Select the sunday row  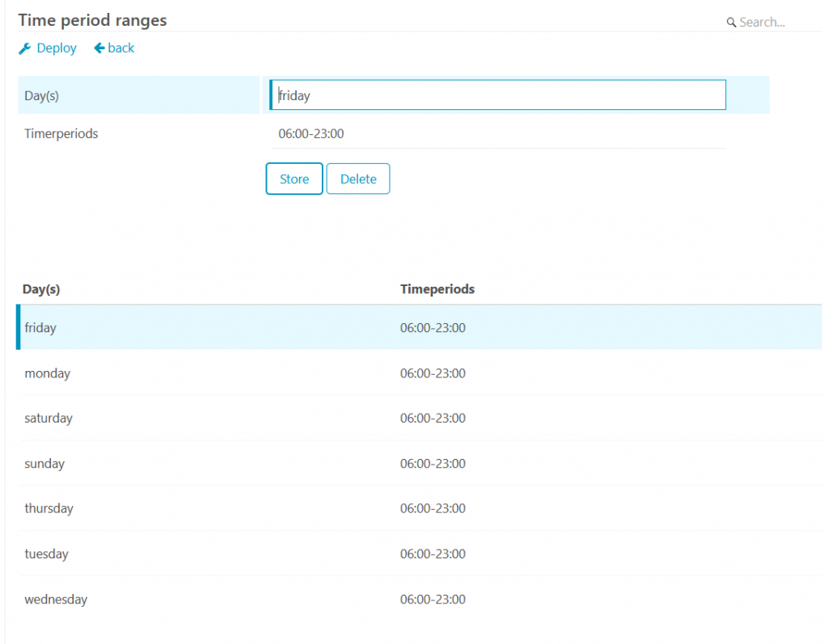click(x=420, y=463)
